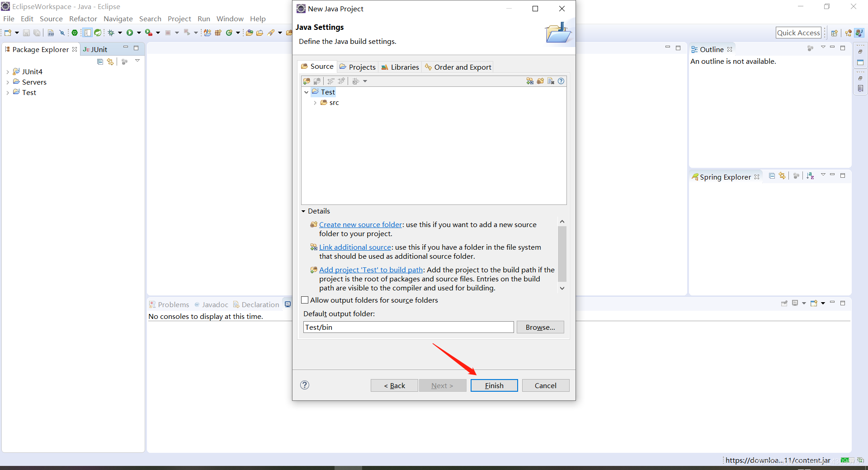Click the New Java Package icon in toolbar
Image resolution: width=868 pixels, height=470 pixels.
[218, 33]
